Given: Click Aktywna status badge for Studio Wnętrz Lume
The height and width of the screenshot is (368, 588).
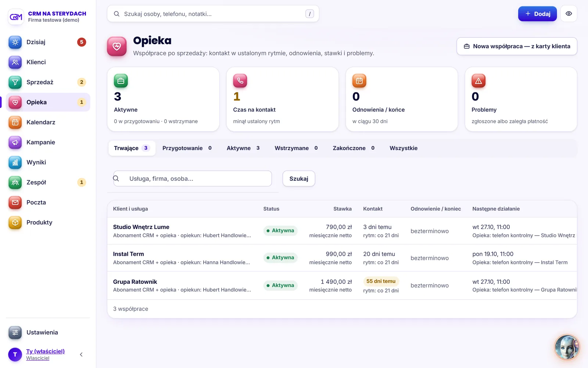Looking at the screenshot, I should point(280,231).
